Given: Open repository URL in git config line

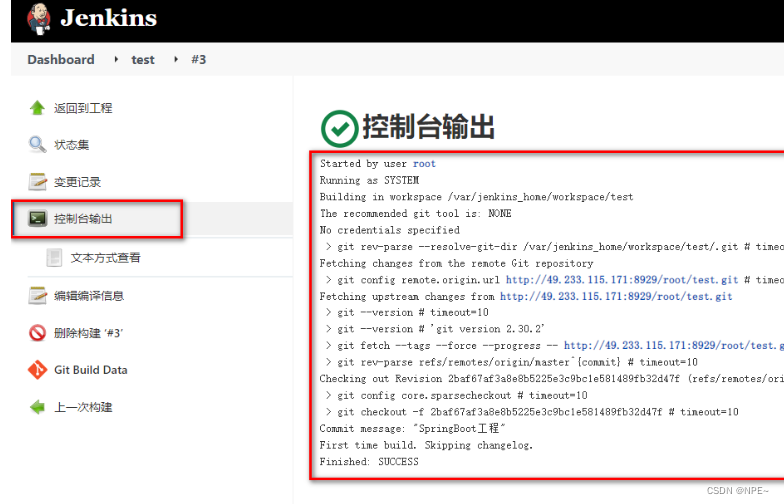Looking at the screenshot, I should (x=622, y=280).
